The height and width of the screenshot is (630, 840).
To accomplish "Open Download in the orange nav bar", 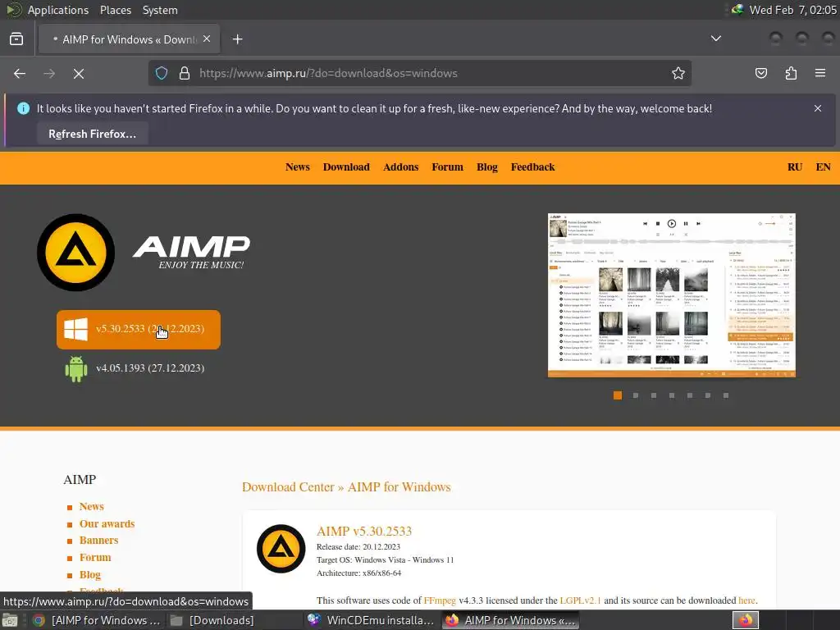I will tap(346, 167).
